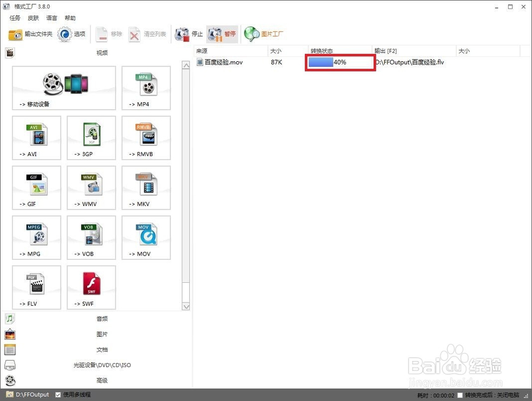
Task: Select the RMVB conversion tile
Action: pyautogui.click(x=146, y=138)
